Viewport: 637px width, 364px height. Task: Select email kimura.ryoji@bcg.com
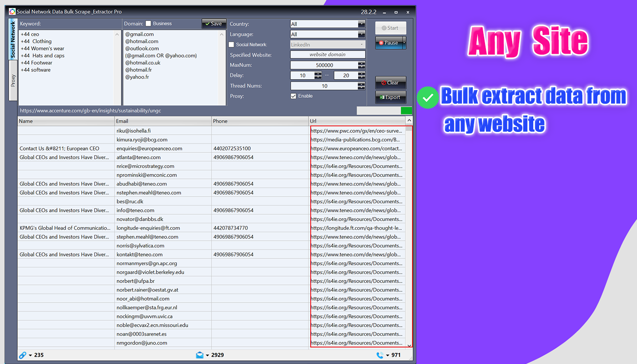pos(163,140)
